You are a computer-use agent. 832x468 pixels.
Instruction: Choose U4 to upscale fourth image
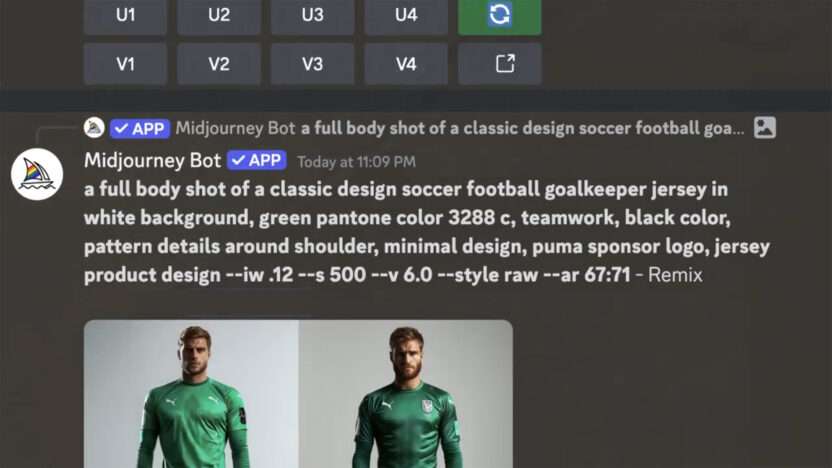click(406, 16)
